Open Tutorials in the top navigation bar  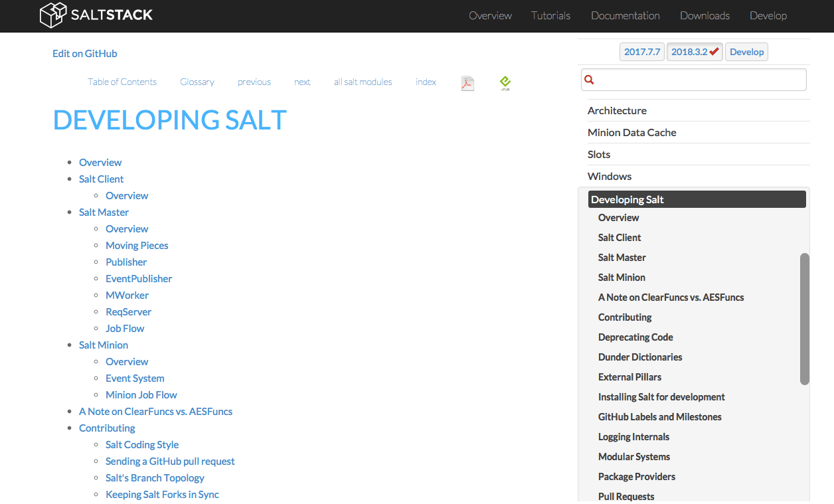click(x=550, y=15)
